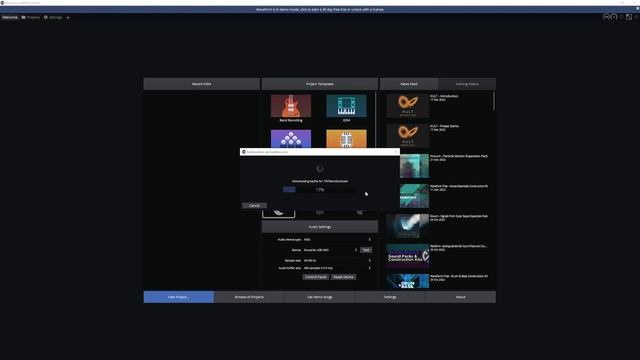Click the demo mode trial banner

[x=320, y=9]
